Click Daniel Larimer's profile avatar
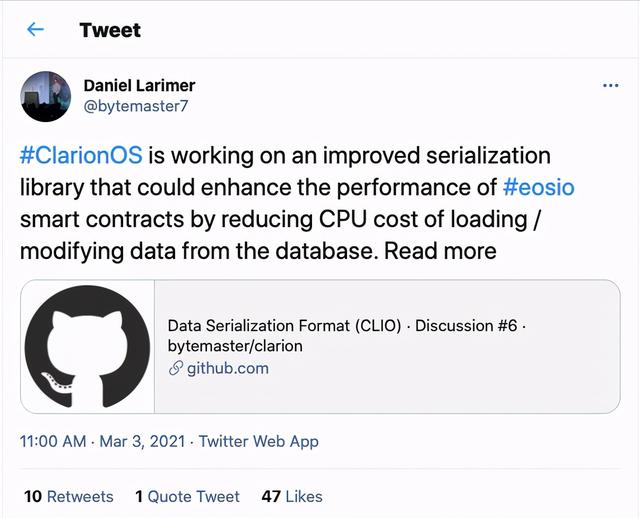Viewport: 640px width, 518px height. pyautogui.click(x=45, y=97)
